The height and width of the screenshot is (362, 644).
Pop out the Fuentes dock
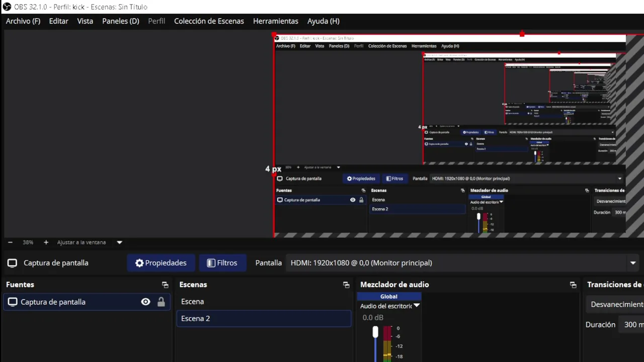point(165,285)
